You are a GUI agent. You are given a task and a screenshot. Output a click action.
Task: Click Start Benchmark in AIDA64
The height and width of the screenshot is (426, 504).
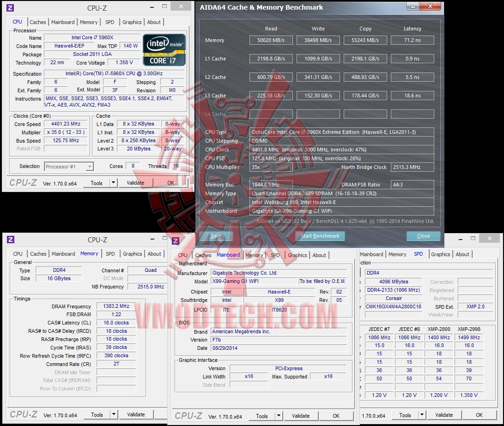pos(320,236)
